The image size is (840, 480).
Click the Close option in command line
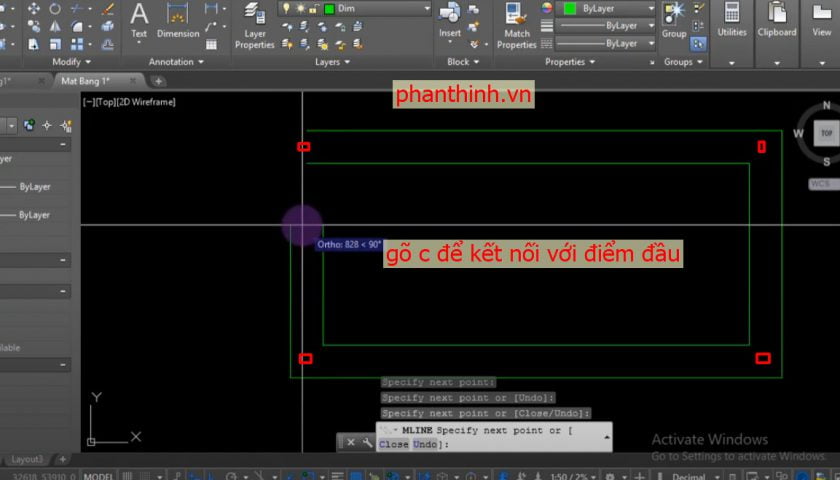click(x=393, y=444)
